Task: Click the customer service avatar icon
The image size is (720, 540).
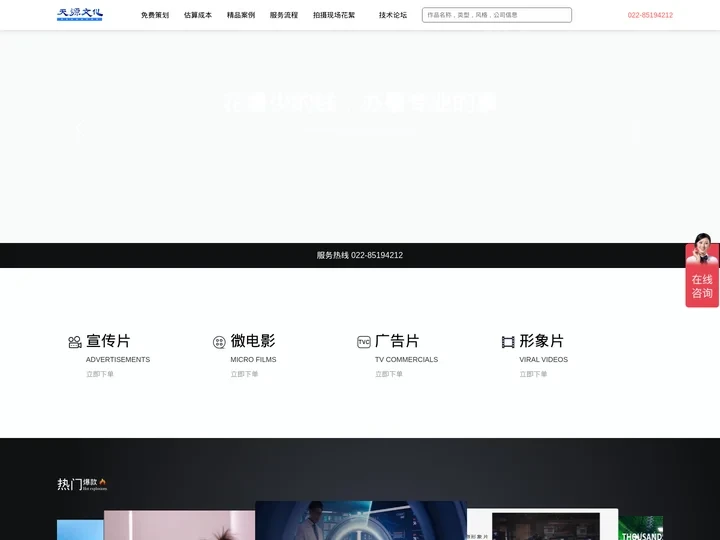Action: point(702,249)
